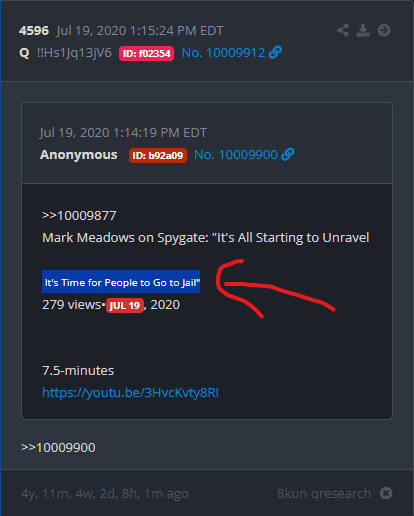This screenshot has width=414, height=516.
Task: Click the >>10009900 reply reference at bottom
Action: pos(58,447)
